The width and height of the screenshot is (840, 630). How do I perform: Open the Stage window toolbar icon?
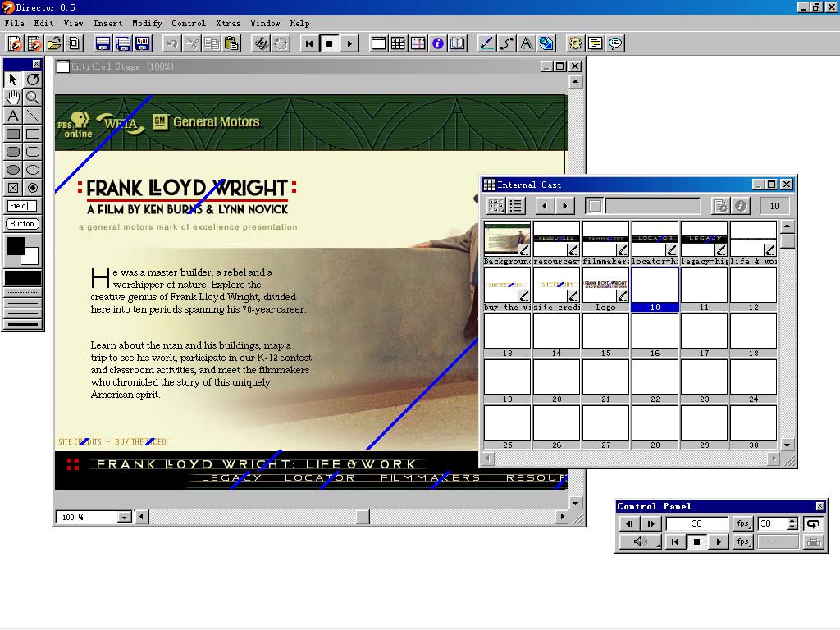378,43
